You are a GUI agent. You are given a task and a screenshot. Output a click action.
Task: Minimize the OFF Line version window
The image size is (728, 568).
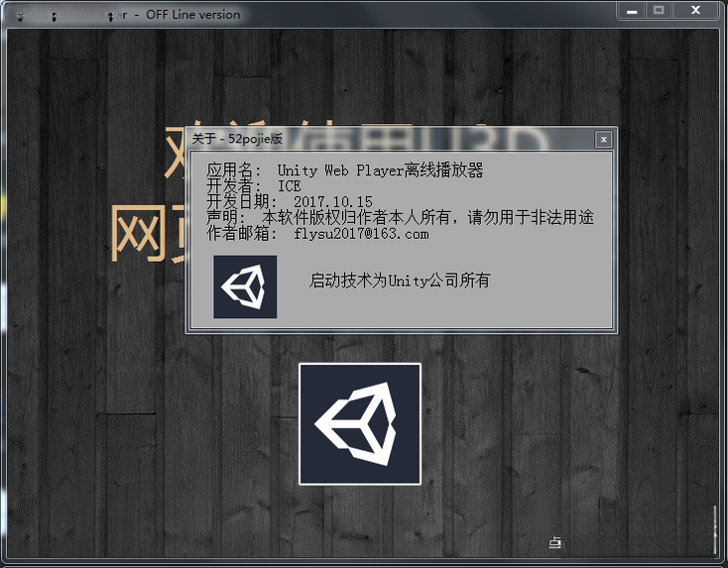tap(632, 11)
